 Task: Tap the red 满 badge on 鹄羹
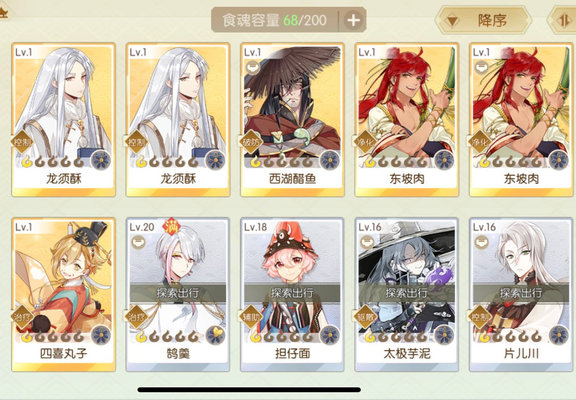tap(171, 226)
